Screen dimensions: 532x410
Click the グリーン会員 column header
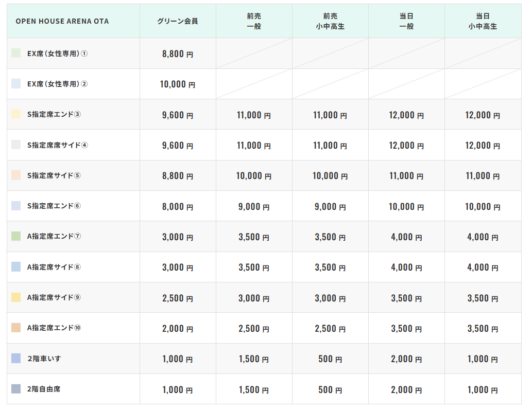pyautogui.click(x=178, y=21)
